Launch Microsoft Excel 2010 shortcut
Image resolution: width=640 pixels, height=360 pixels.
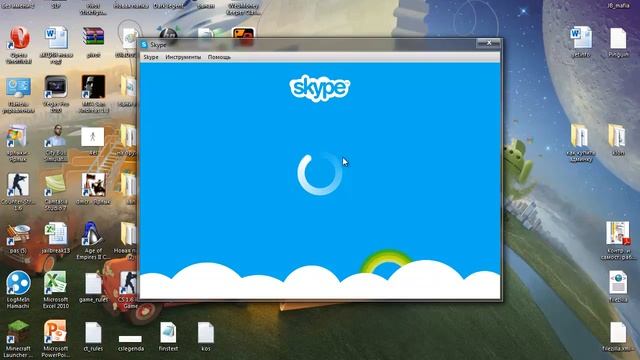tap(56, 289)
